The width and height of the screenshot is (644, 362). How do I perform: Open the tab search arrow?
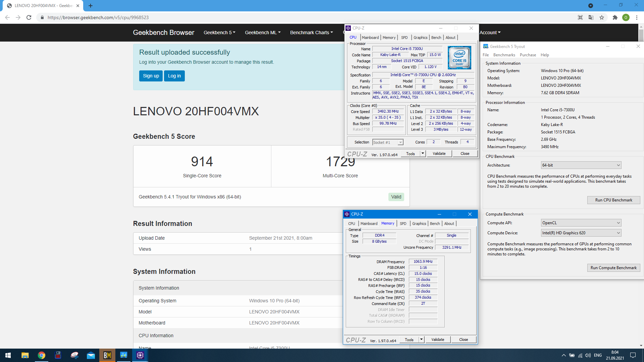(591, 6)
